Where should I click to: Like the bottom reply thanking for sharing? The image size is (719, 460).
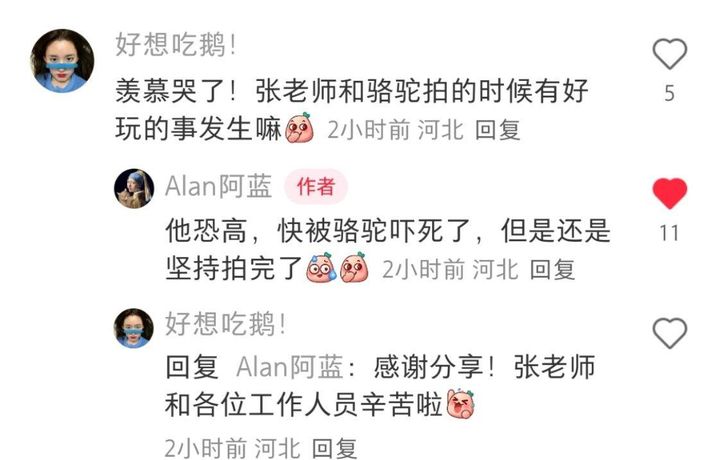(x=669, y=333)
